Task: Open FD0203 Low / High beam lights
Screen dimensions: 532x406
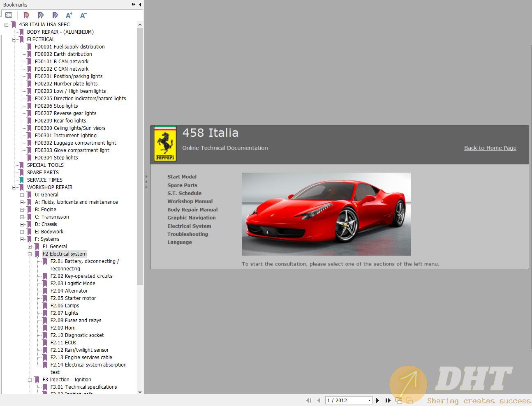Action: point(70,91)
